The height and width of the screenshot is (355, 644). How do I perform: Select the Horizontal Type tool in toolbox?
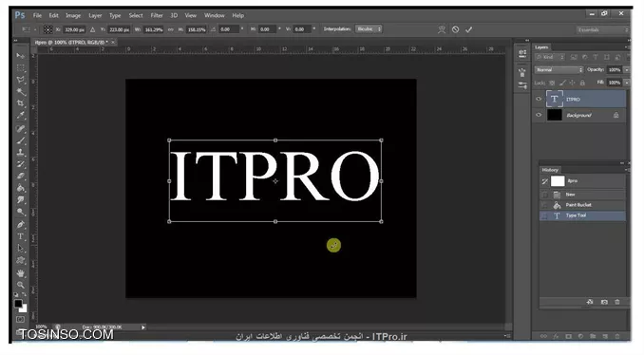click(21, 236)
